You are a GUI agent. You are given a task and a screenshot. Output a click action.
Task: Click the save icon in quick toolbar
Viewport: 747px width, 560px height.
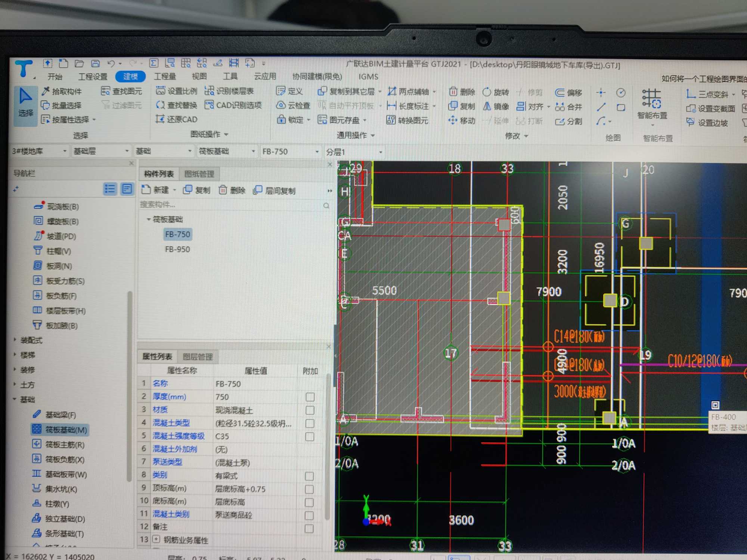point(96,63)
